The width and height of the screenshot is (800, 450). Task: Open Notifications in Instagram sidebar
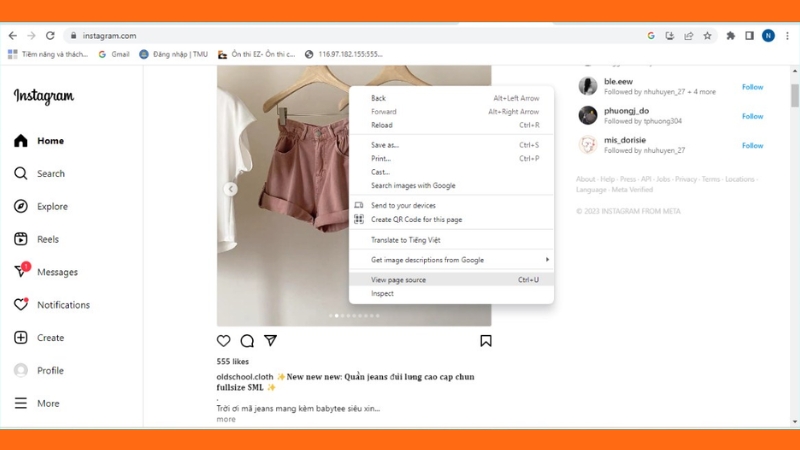(52, 305)
